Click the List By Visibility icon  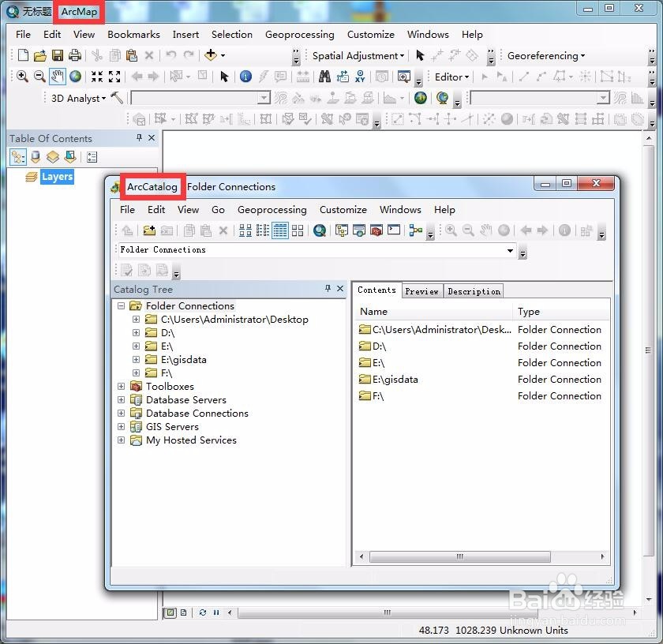click(x=53, y=157)
